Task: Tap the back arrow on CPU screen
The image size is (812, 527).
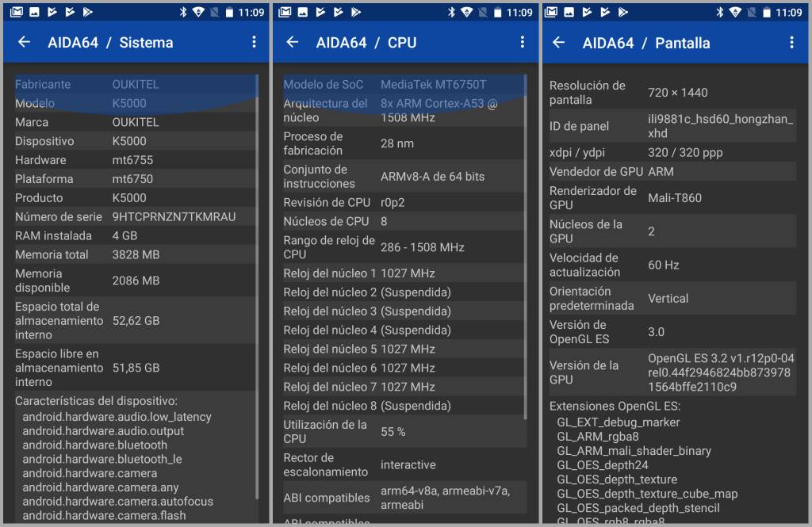Action: [x=293, y=43]
